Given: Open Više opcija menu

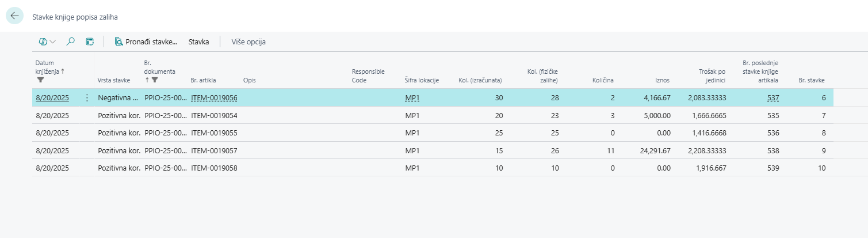Looking at the screenshot, I should tap(248, 41).
